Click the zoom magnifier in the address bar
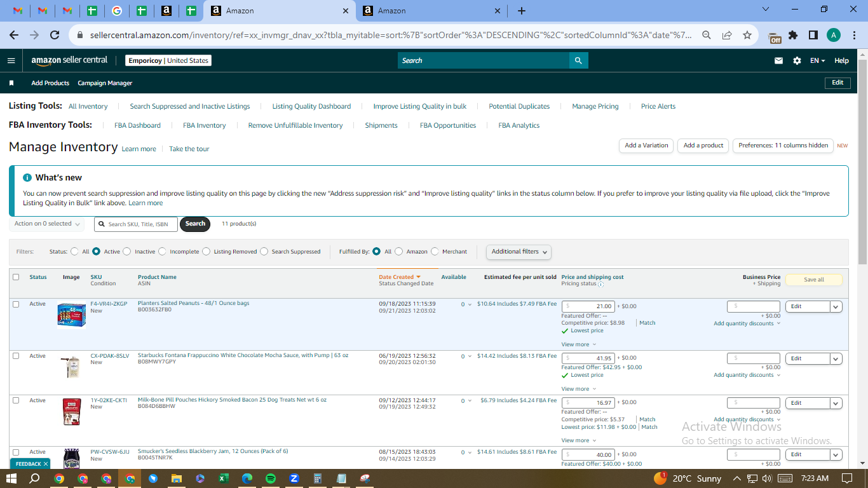The height and width of the screenshot is (488, 868). (707, 35)
